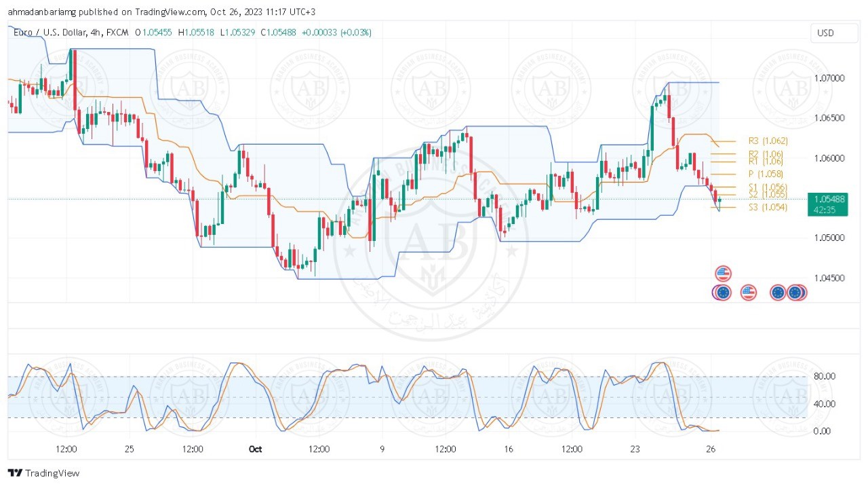Click the 80.00 oscillator scale label

click(824, 377)
